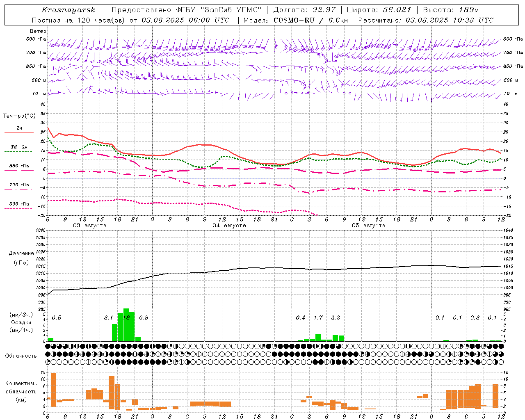Click "Прогноз на 120 часа(ов)" header text
Screen dimensions: 525x420
point(78,20)
